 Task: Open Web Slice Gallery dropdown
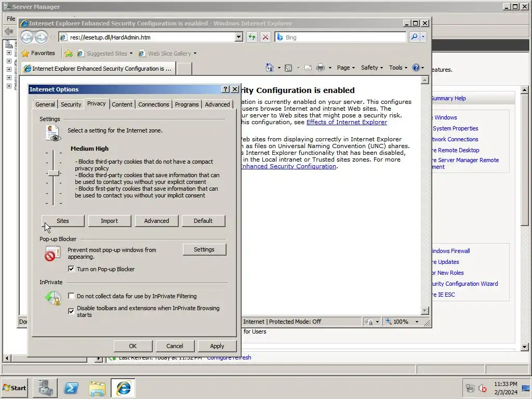[x=195, y=54]
